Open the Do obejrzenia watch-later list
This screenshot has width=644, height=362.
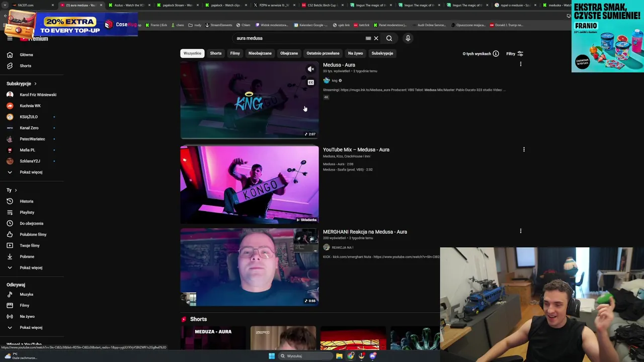coord(31,223)
